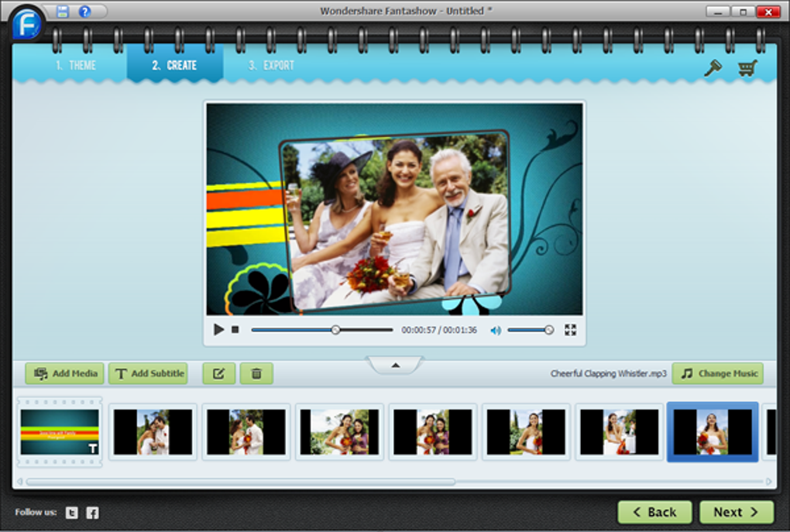Screen dimensions: 790x532
Task: Stop the preview playback
Action: click(235, 329)
